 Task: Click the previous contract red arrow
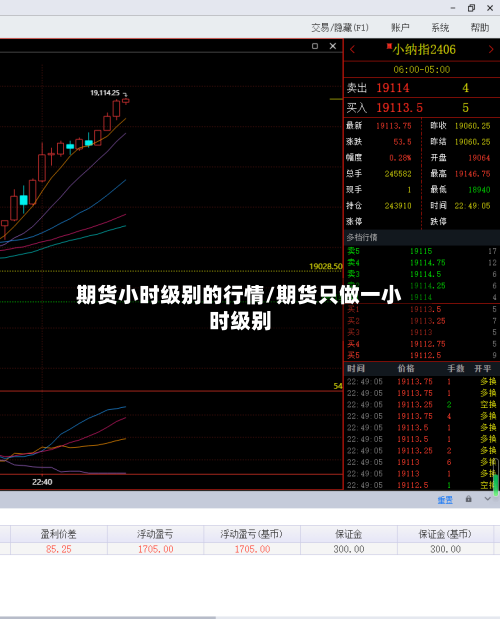tap(352, 50)
